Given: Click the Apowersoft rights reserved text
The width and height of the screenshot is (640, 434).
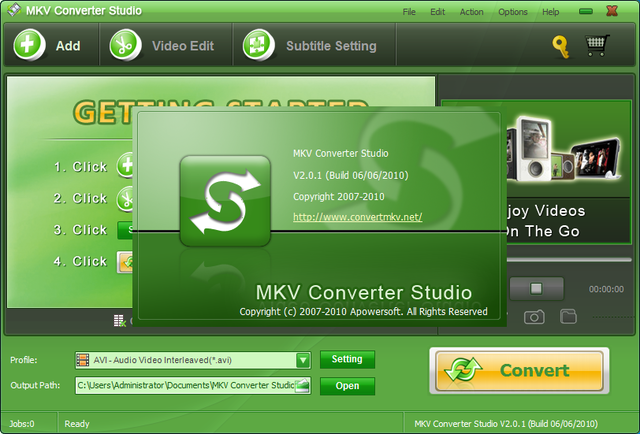Looking at the screenshot, I should [363, 312].
